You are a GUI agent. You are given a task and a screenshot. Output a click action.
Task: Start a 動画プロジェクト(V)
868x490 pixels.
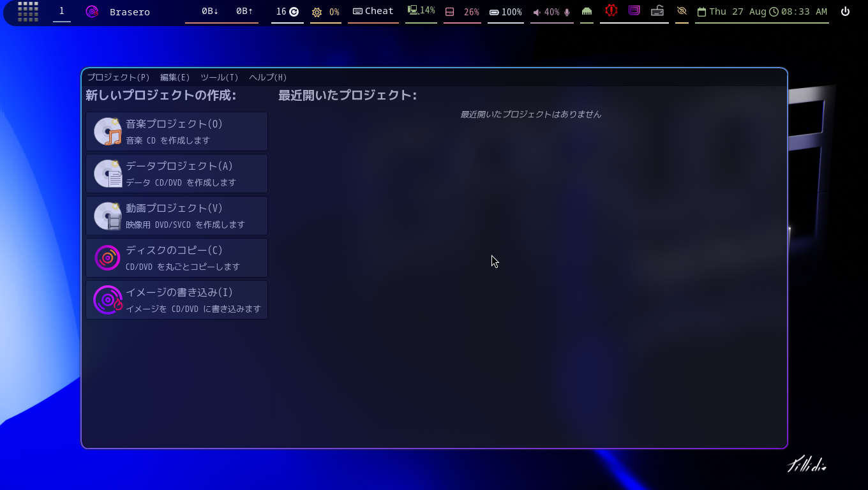177,216
